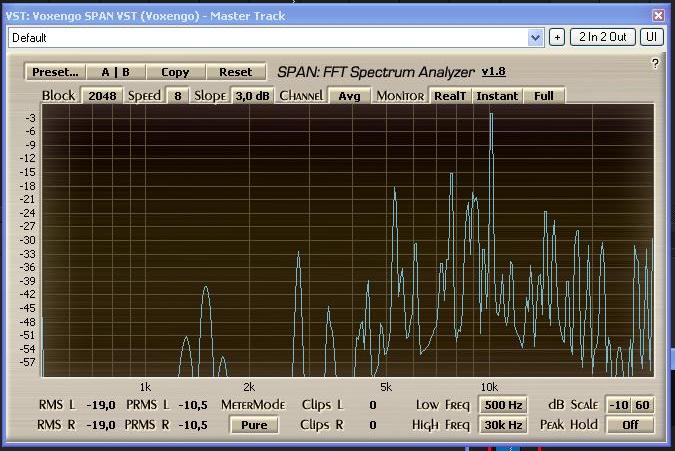Edit High Freq 30k Hz field
Viewport: 675px width, 451px height.
503,425
